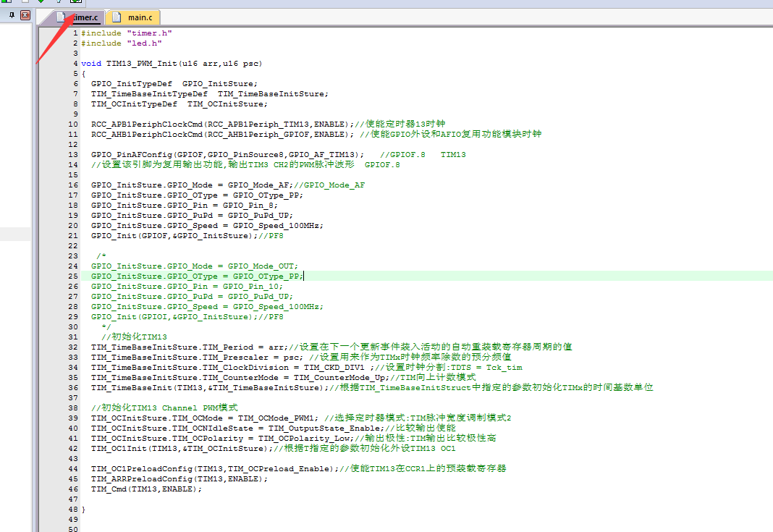Close the left side panel
The width and height of the screenshot is (773, 532).
click(x=25, y=15)
